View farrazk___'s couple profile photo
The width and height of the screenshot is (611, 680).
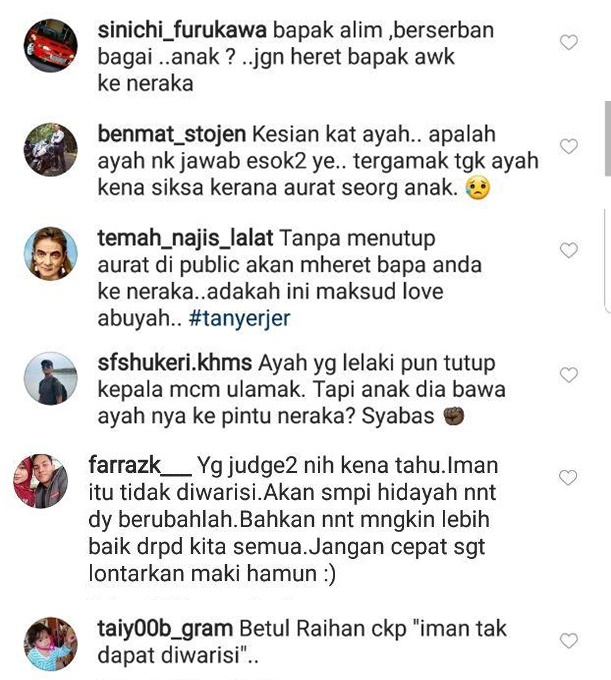tap(41, 481)
